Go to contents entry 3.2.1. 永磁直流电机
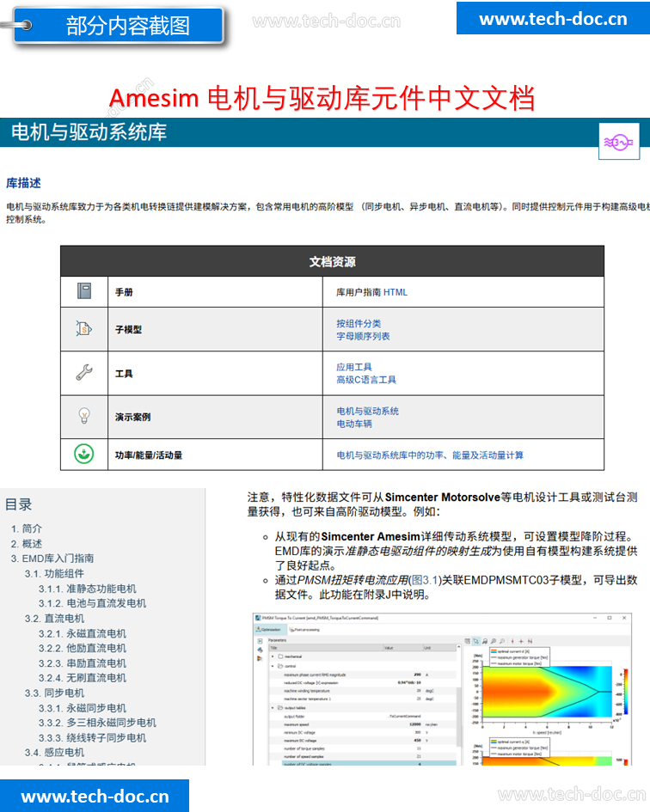Viewport: 650px width, 812px height. (83, 633)
